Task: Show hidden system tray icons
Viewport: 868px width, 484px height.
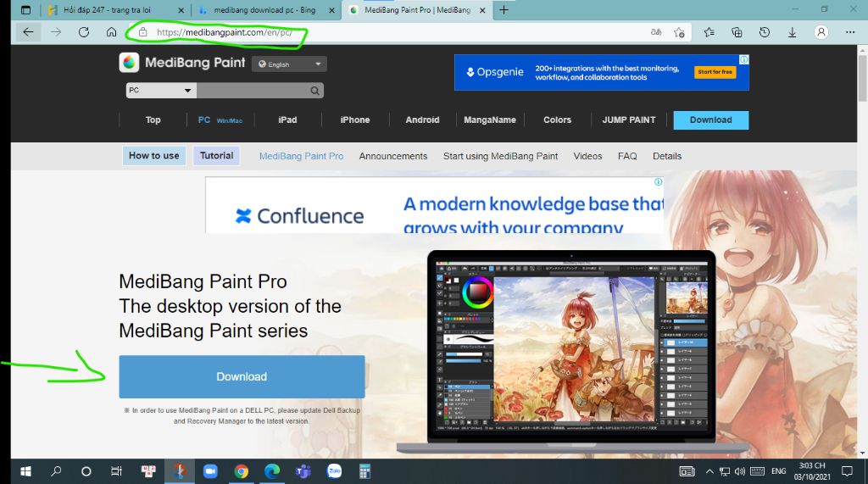Action: pyautogui.click(x=709, y=471)
